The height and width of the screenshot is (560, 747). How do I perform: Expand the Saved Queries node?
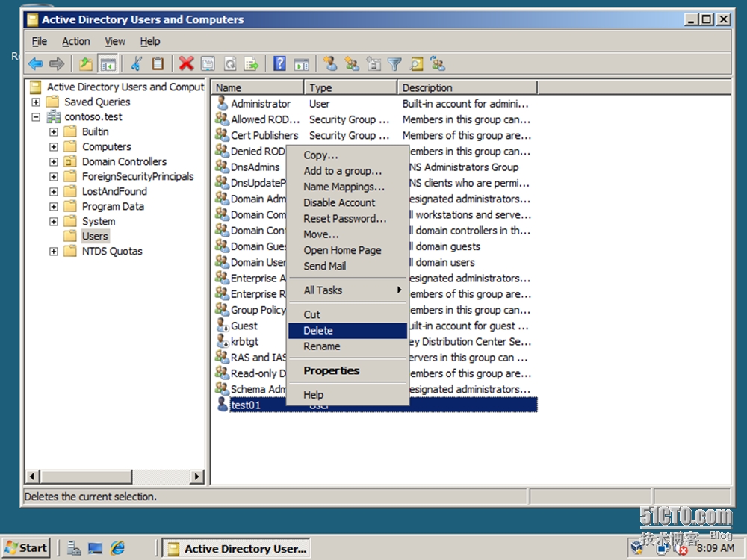coord(36,102)
